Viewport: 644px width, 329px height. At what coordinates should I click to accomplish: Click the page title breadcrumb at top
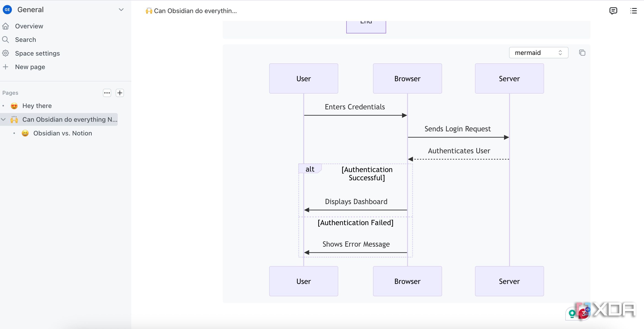click(191, 11)
